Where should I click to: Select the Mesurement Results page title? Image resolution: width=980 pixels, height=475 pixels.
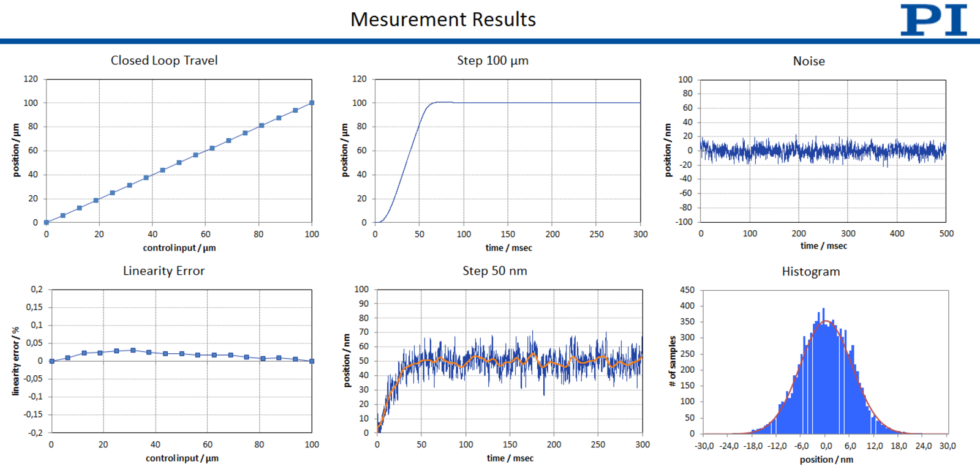click(443, 20)
